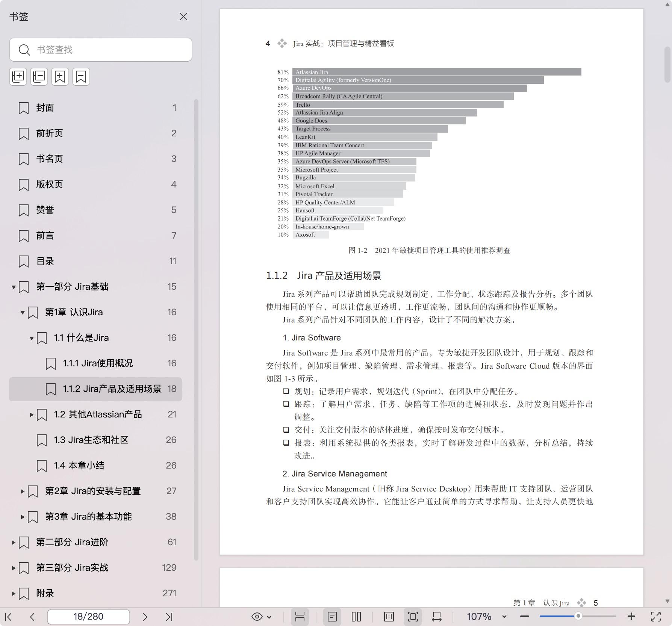This screenshot has height=626, width=672.
Task: Click the zoom slider handle
Action: click(578, 617)
